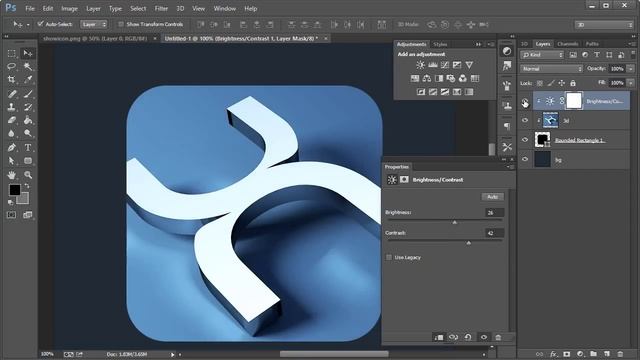The image size is (640, 360).
Task: Select the Eyedropper tool
Action: [28, 80]
